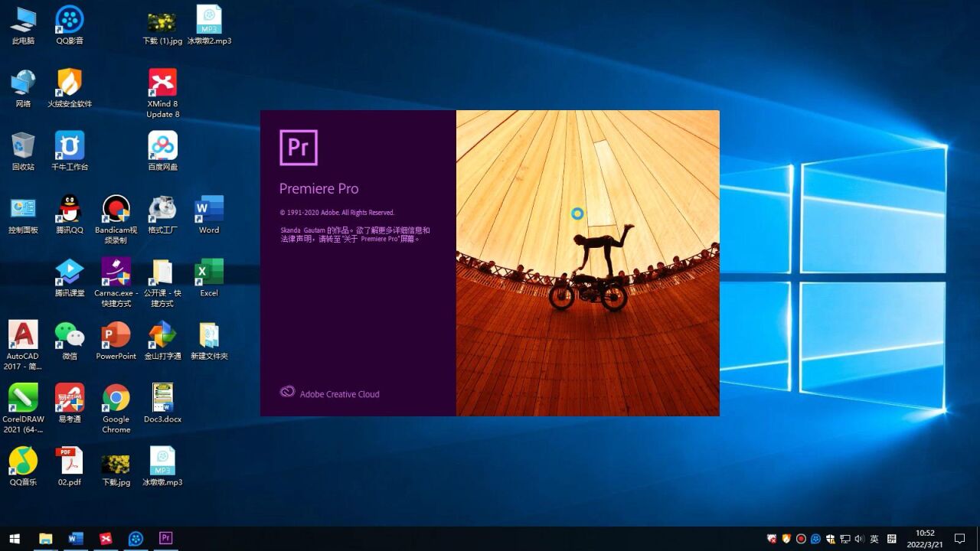The image size is (980, 551).
Task: Switch to XMind in the taskbar
Action: tap(106, 539)
